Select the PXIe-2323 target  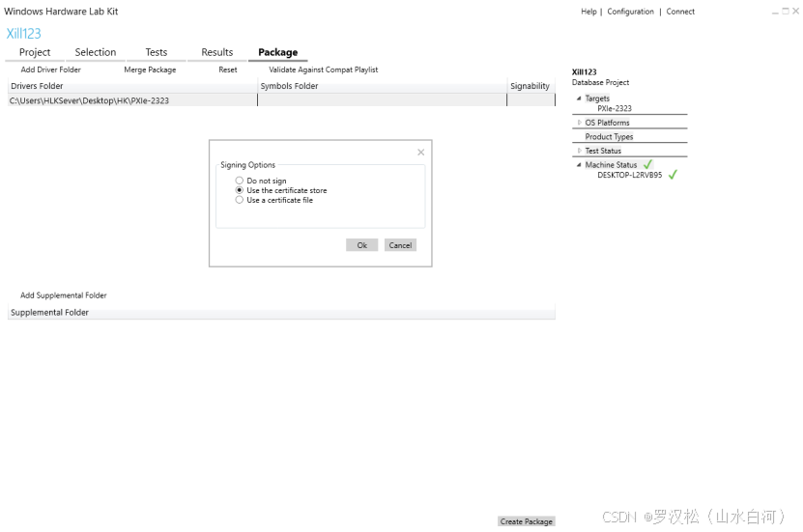[615, 108]
